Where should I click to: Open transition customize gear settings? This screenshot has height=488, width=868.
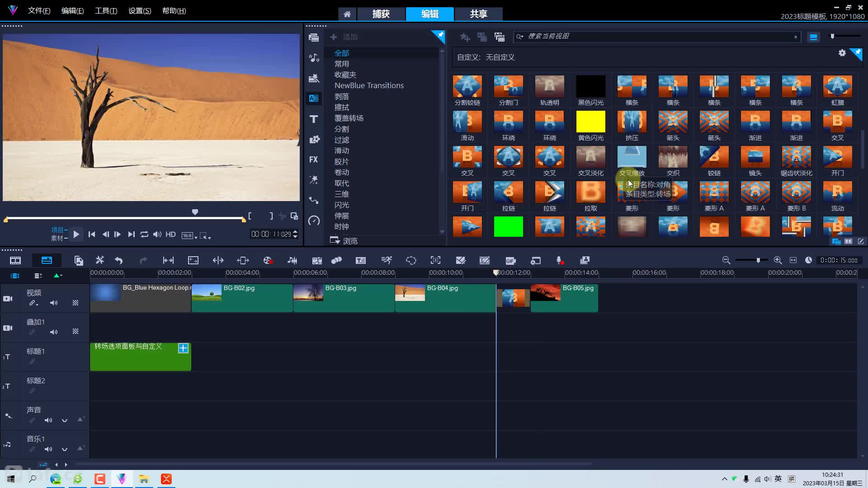pyautogui.click(x=842, y=53)
